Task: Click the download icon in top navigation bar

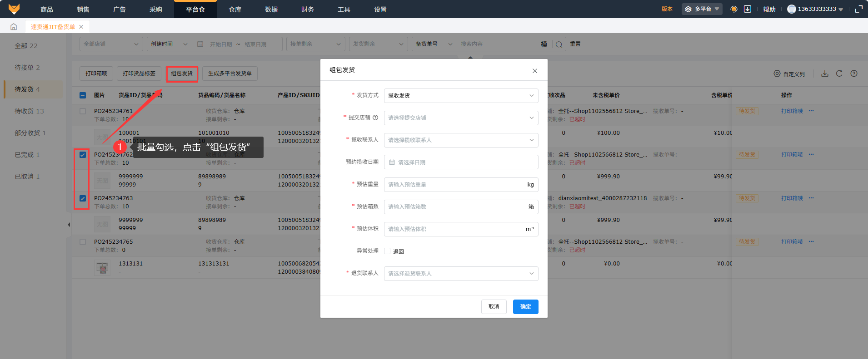Action: (x=747, y=9)
